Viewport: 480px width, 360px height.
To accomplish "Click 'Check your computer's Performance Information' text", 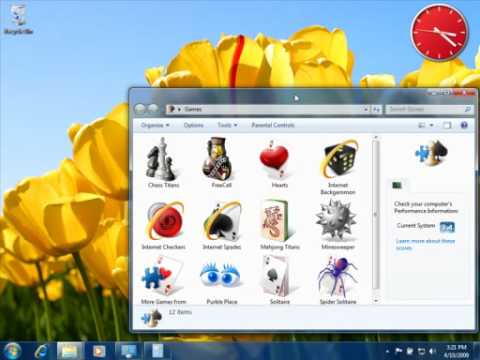I will pyautogui.click(x=426, y=207).
